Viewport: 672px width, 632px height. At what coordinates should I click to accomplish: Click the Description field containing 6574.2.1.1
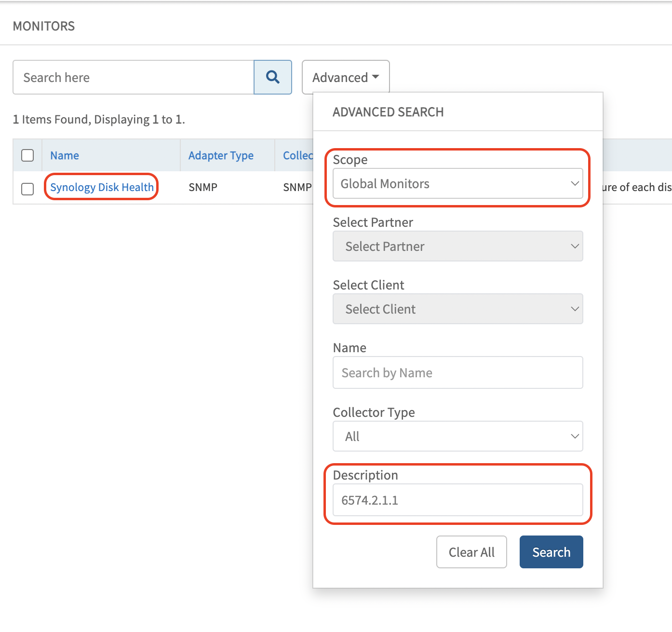tap(457, 500)
